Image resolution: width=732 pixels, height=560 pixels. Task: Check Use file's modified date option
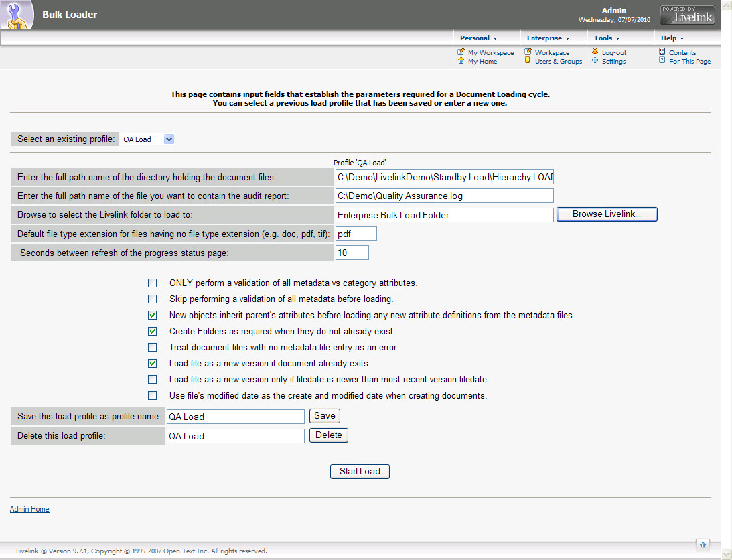(152, 396)
